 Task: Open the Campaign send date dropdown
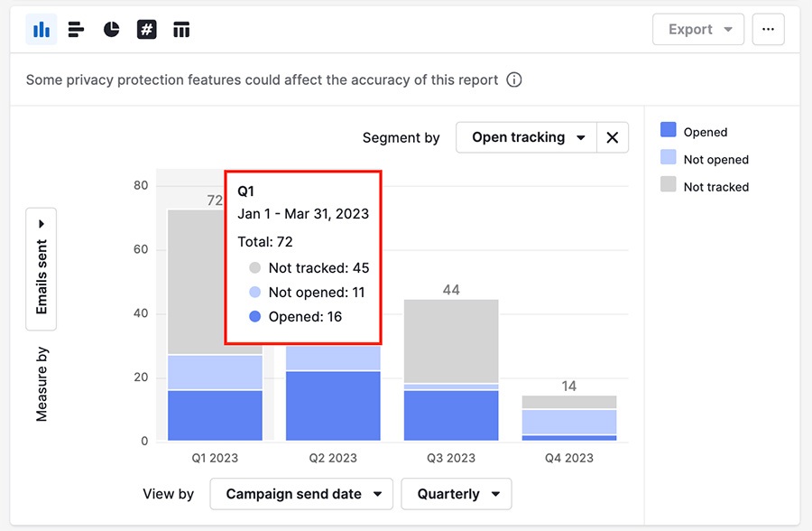[x=300, y=494]
